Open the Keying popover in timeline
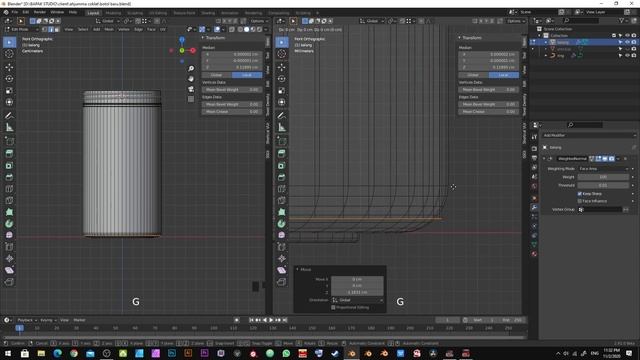Screen dimensions: 640x360 click(x=48, y=320)
